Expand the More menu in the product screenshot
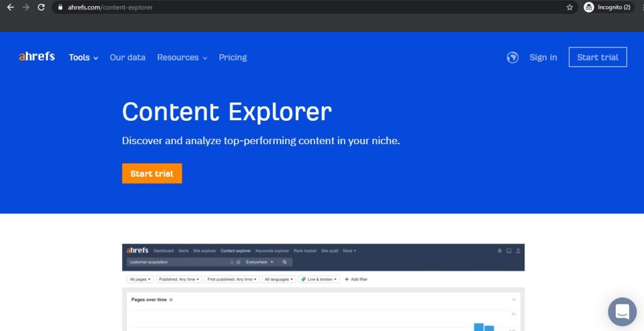 pyautogui.click(x=350, y=251)
